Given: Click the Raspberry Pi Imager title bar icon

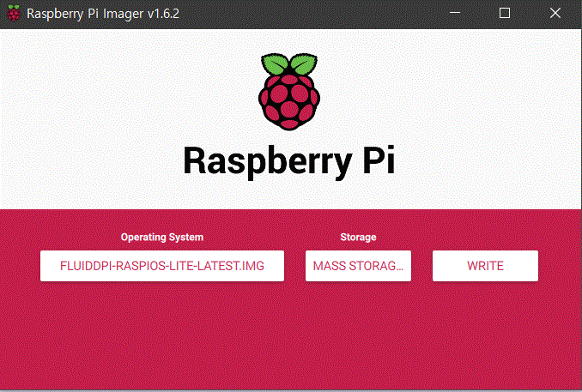Looking at the screenshot, I should (14, 14).
